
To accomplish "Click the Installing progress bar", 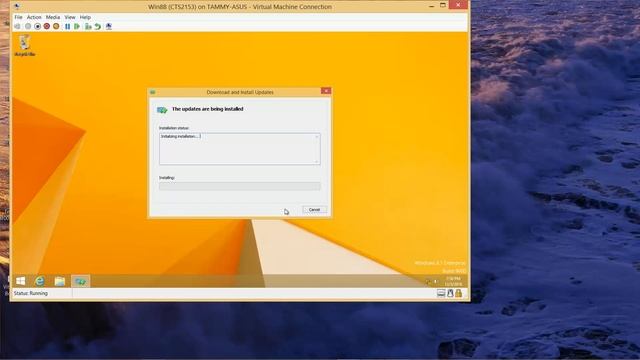I will [x=240, y=186].
